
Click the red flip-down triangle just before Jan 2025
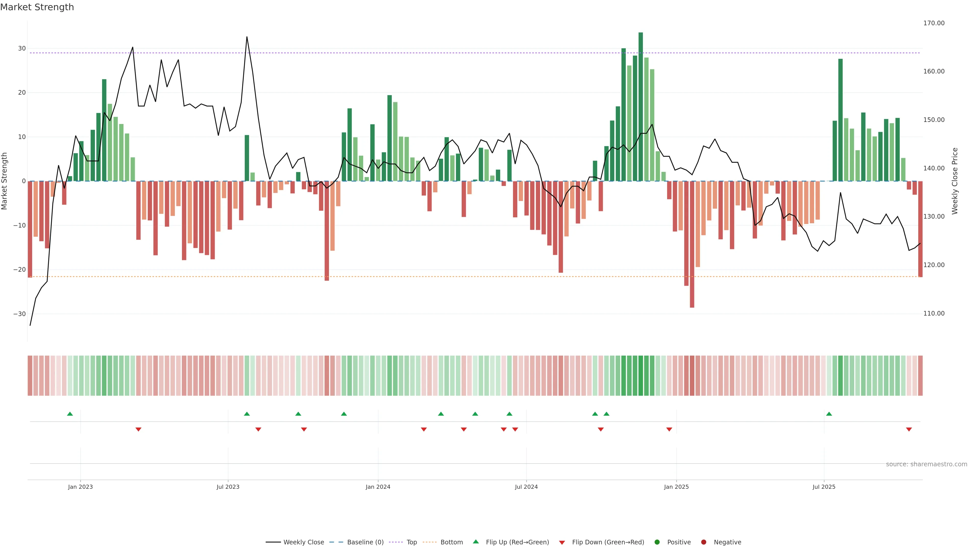click(x=669, y=429)
